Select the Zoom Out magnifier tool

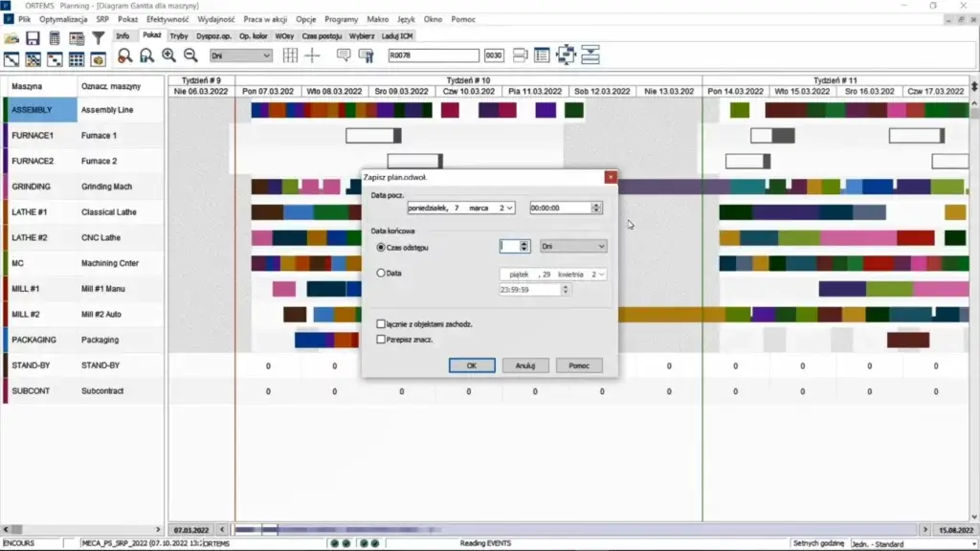click(x=189, y=55)
